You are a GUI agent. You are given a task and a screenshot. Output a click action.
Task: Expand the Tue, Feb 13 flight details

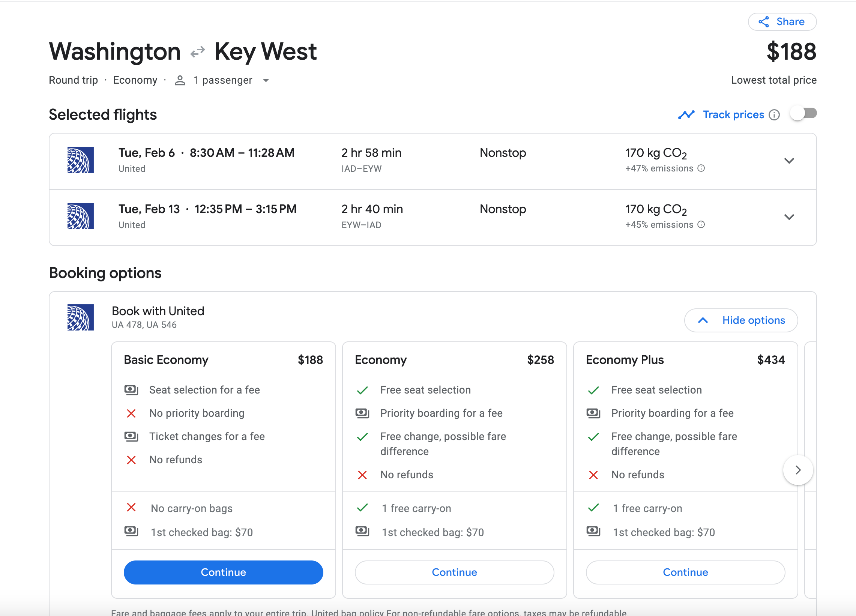point(789,217)
